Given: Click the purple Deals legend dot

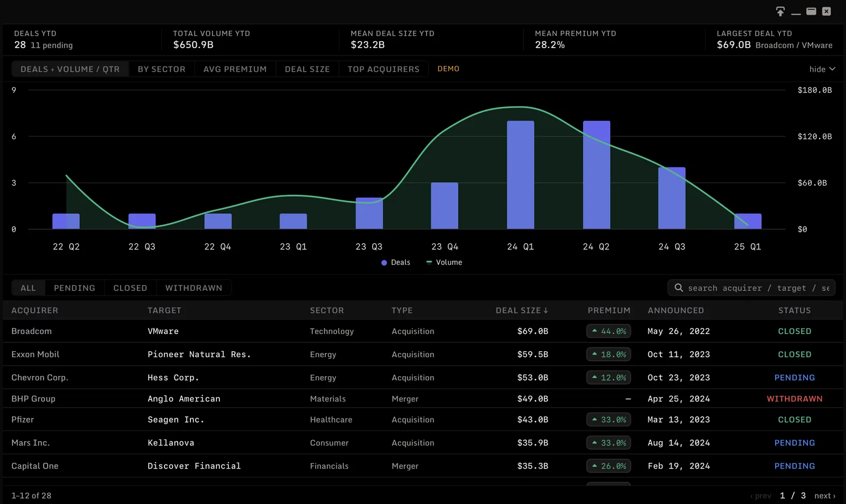Looking at the screenshot, I should pyautogui.click(x=384, y=263).
